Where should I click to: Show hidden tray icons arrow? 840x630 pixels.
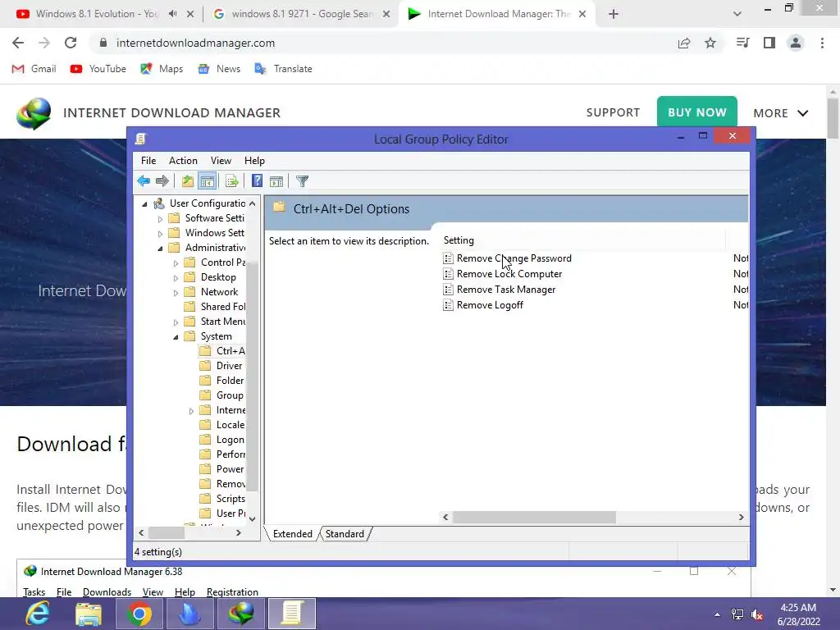click(717, 614)
